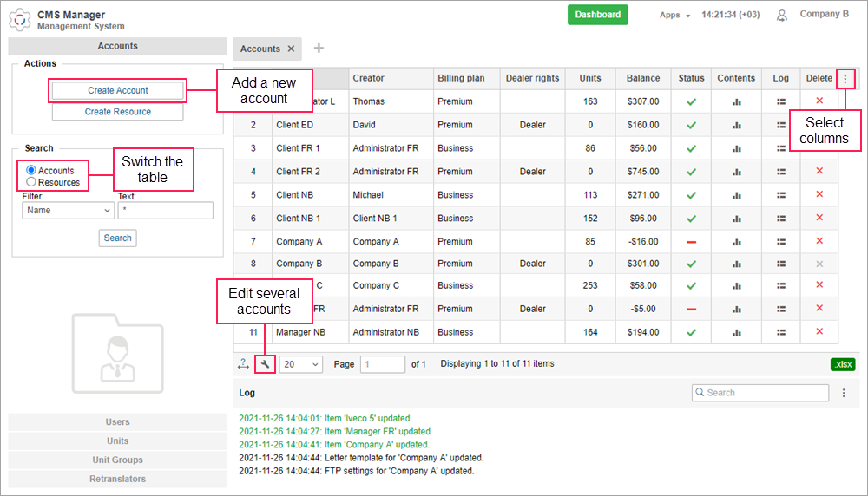This screenshot has width=868, height=496.
Task: Click the Search button
Action: (x=118, y=238)
